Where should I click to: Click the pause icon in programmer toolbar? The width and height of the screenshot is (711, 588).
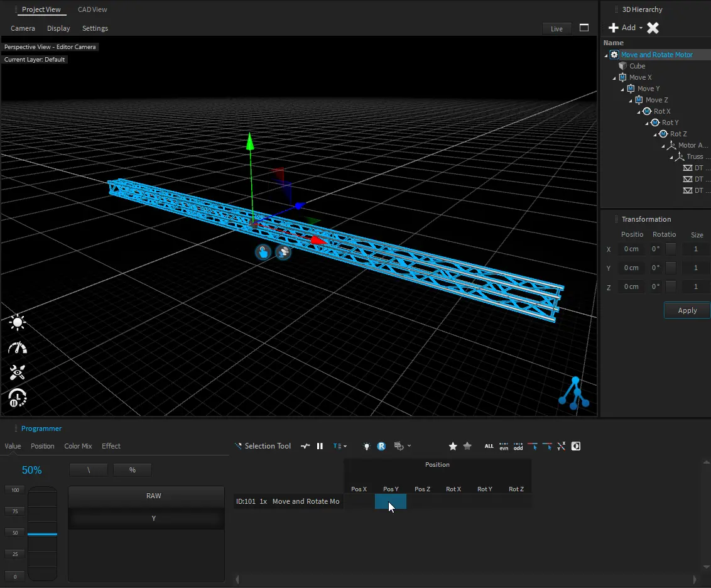pos(320,446)
